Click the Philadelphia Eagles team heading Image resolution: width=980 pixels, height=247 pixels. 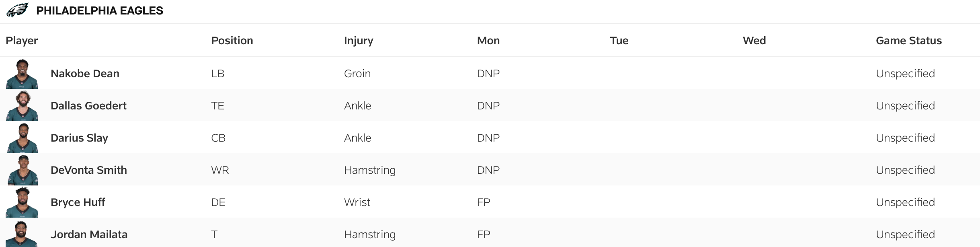coord(100,10)
